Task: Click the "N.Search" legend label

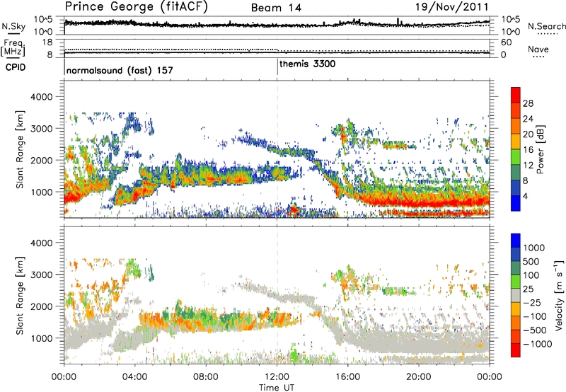Action: [x=547, y=26]
